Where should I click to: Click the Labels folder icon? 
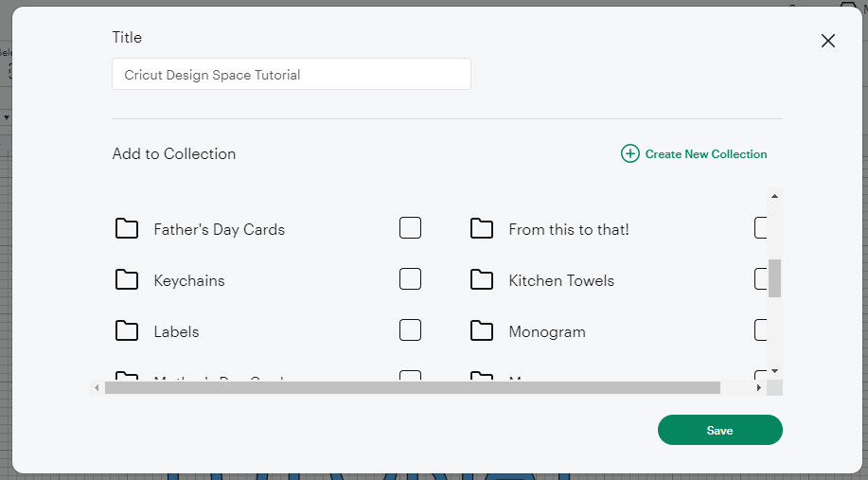coord(127,330)
